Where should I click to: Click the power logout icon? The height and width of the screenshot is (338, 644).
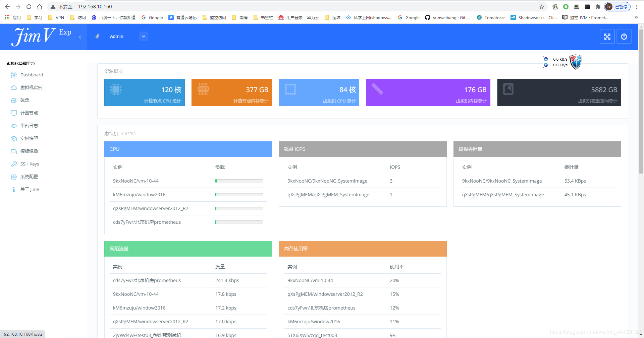pos(624,37)
